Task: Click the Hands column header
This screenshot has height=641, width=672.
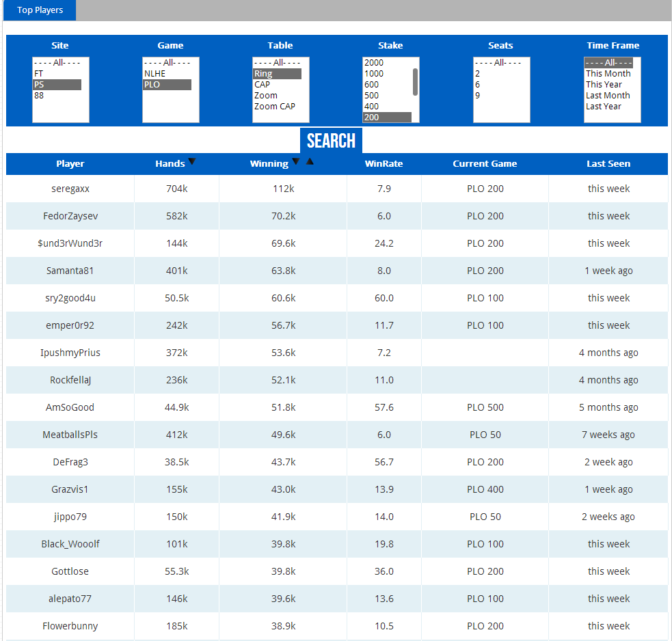Action: [x=170, y=164]
